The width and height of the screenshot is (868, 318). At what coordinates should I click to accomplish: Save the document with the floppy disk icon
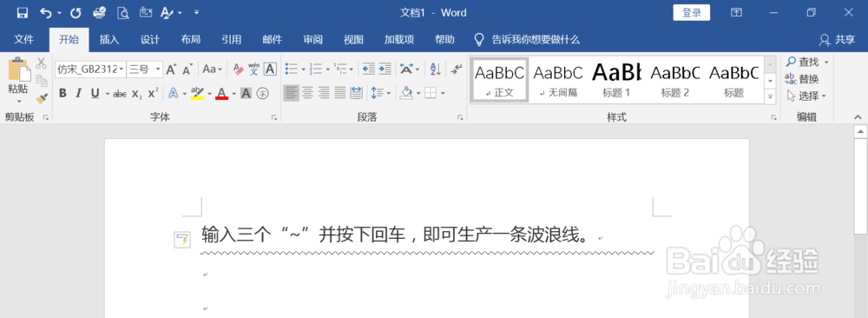[x=23, y=13]
